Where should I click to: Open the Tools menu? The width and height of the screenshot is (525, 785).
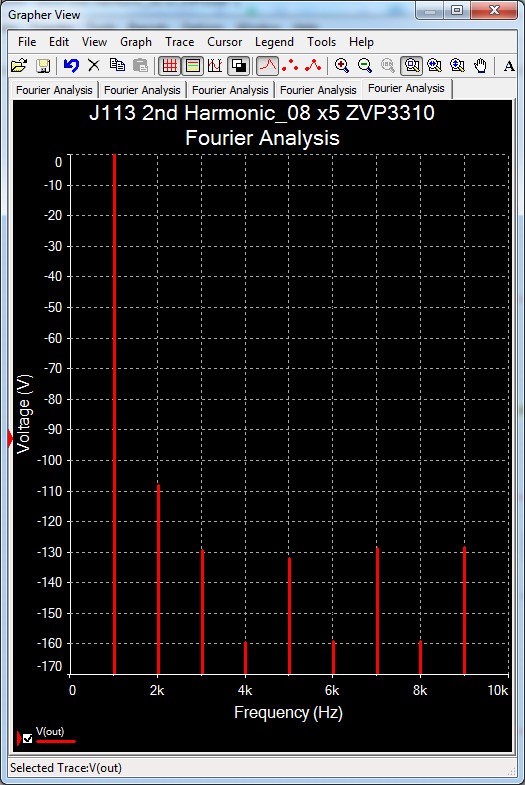321,42
